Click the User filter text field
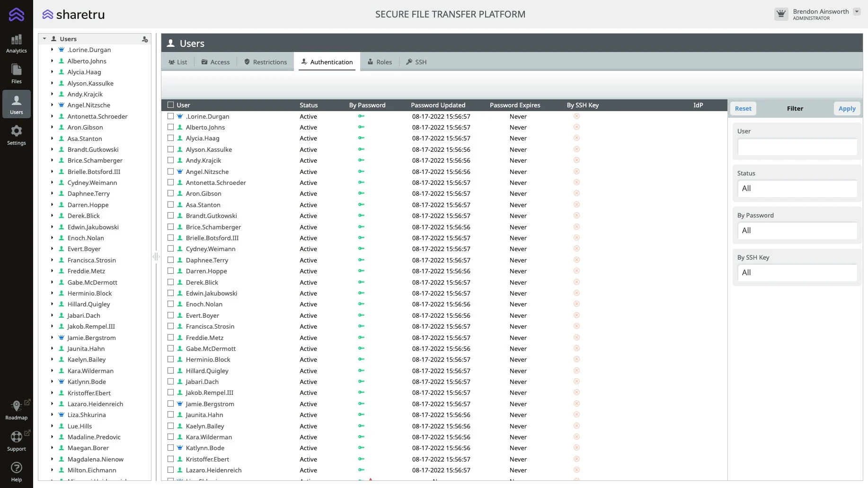The height and width of the screenshot is (488, 868). click(797, 147)
